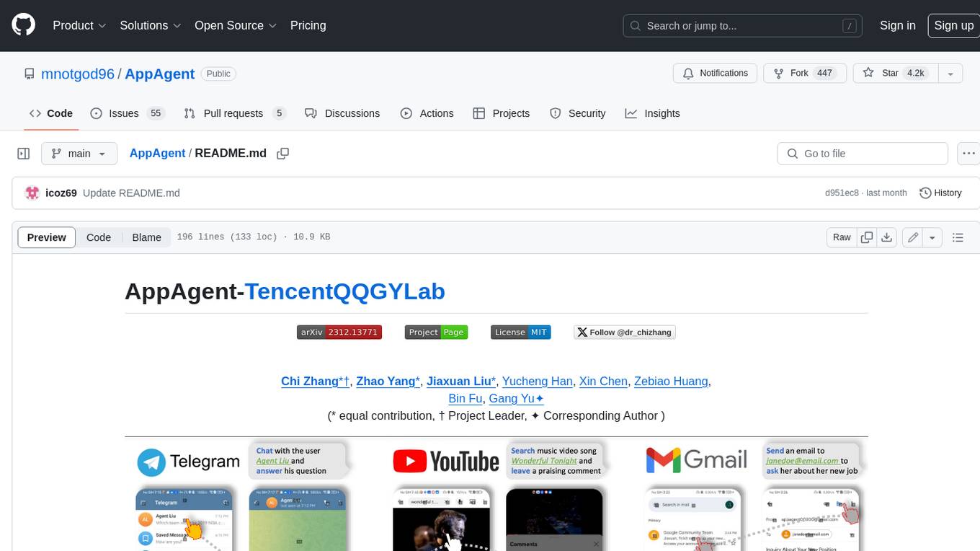Click the Go to file search box

coord(863,154)
